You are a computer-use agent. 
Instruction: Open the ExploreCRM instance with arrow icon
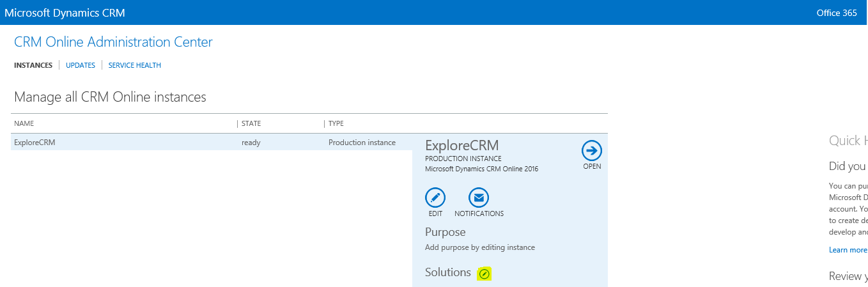tap(591, 151)
